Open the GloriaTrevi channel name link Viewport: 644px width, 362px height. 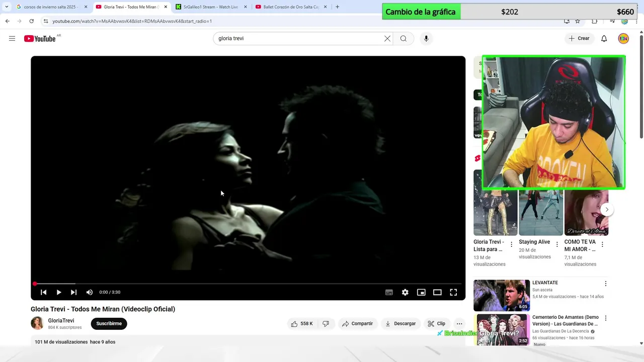click(x=61, y=321)
